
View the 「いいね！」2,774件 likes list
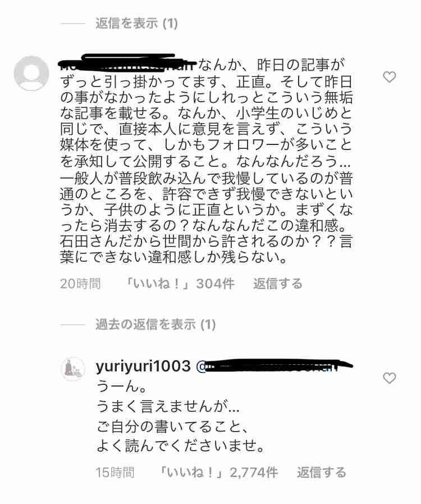pyautogui.click(x=219, y=473)
